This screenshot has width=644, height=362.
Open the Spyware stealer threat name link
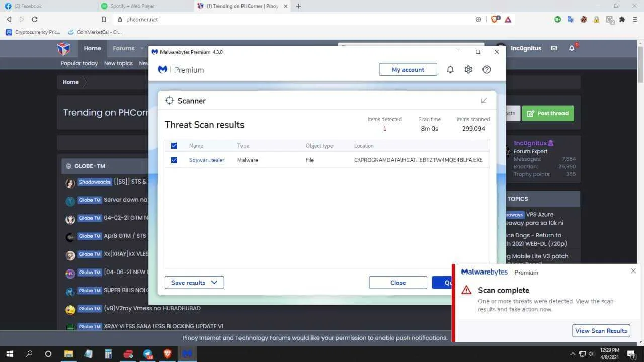click(x=207, y=160)
